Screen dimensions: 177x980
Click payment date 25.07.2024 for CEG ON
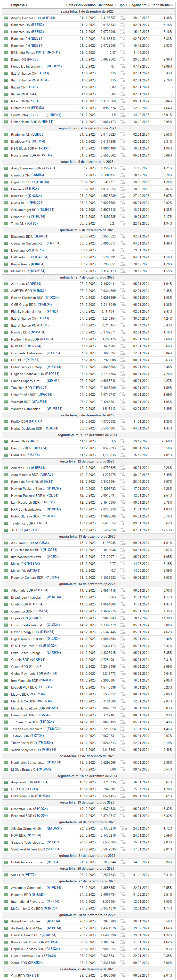pos(141,789)
